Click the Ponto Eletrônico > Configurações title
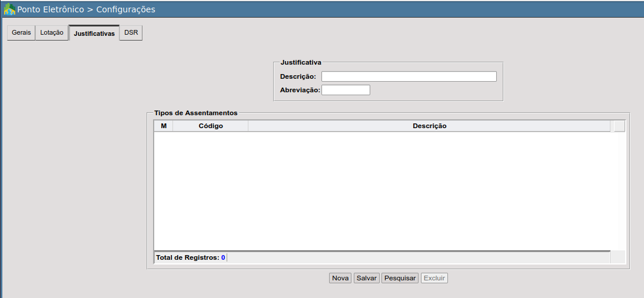 pyautogui.click(x=87, y=9)
